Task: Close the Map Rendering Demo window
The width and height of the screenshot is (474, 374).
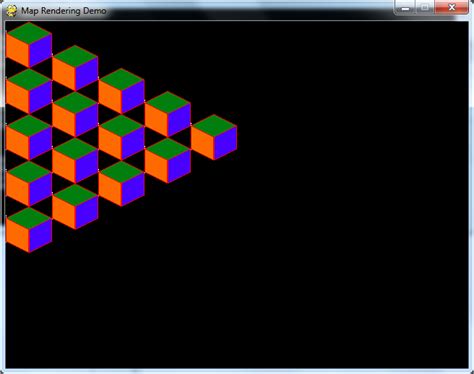Action: point(451,7)
